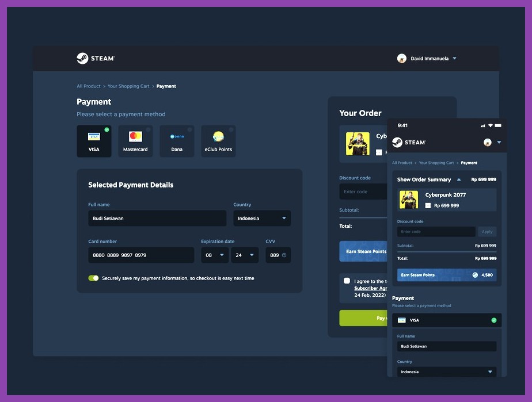
Task: Select eClub Points payment method card
Action: [x=218, y=141]
